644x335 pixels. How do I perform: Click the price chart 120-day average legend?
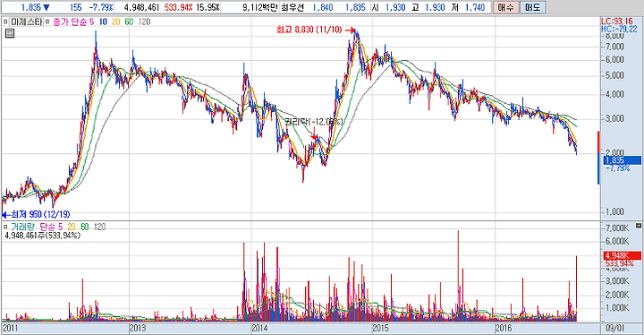[x=144, y=21]
